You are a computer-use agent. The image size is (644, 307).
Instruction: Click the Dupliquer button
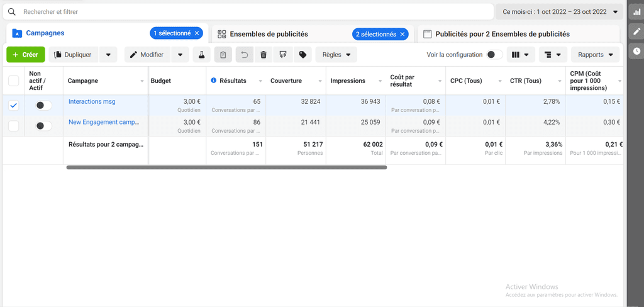(74, 55)
